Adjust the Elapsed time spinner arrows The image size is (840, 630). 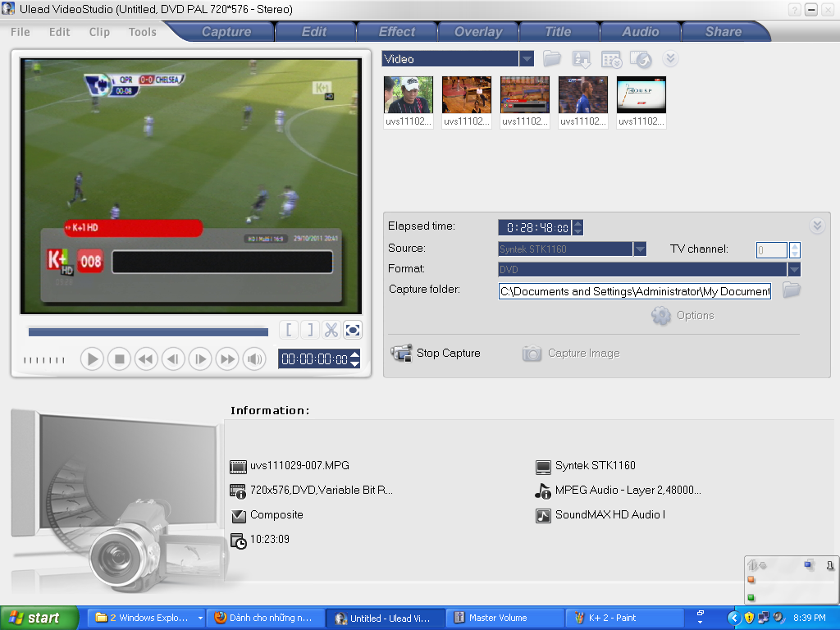pos(577,228)
